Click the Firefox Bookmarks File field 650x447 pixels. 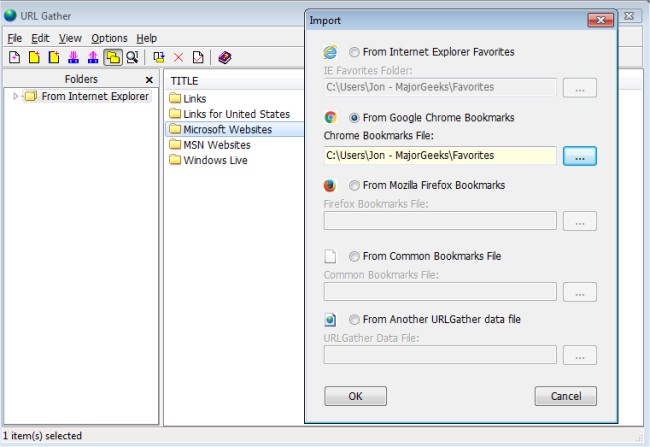(440, 221)
